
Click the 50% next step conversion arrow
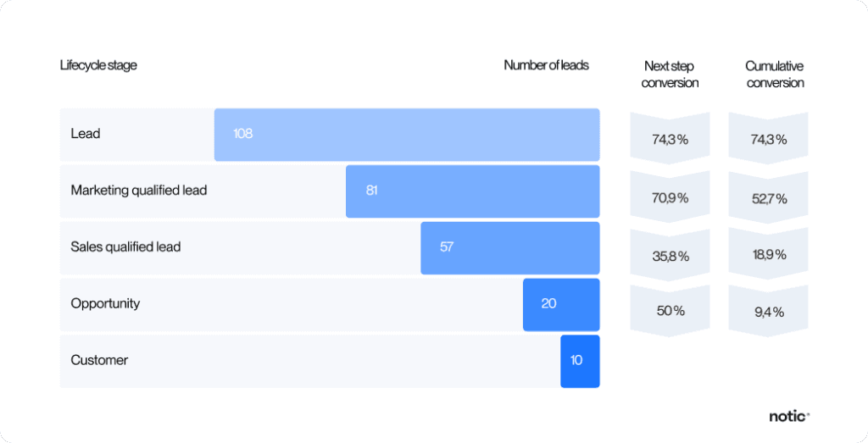click(x=670, y=311)
